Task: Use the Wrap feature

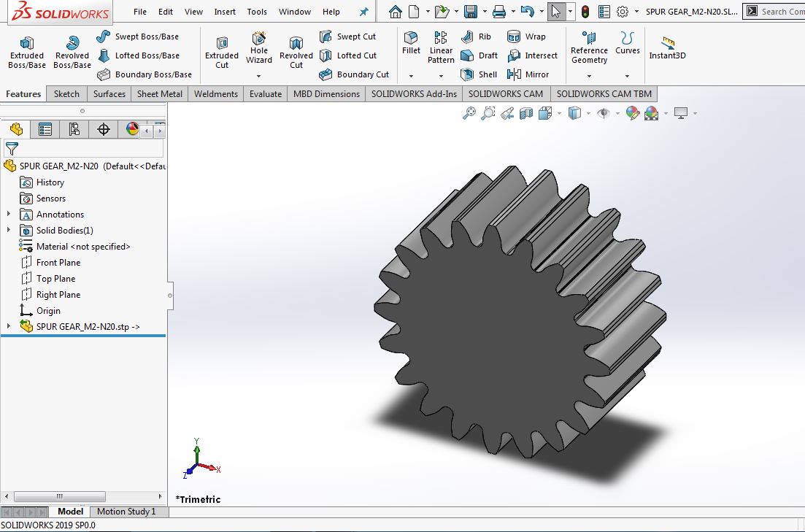Action: (x=526, y=36)
